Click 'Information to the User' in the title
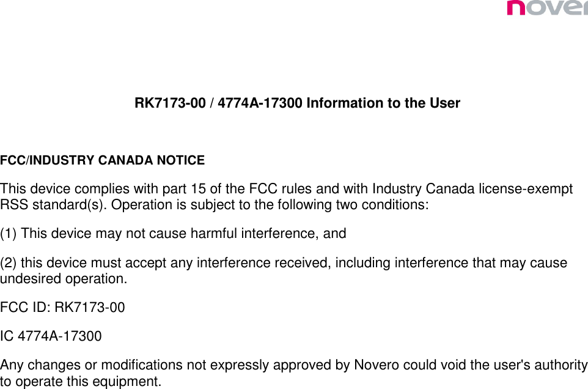 point(383,103)
